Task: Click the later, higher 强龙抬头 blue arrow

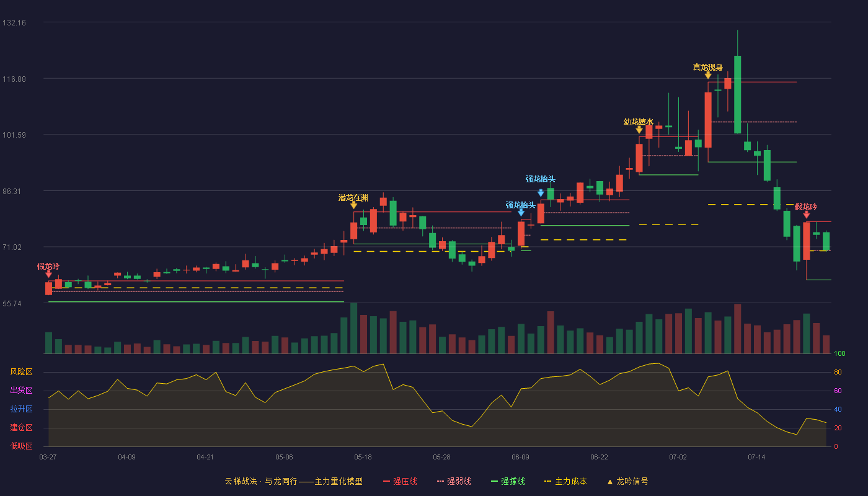Action: pyautogui.click(x=541, y=193)
